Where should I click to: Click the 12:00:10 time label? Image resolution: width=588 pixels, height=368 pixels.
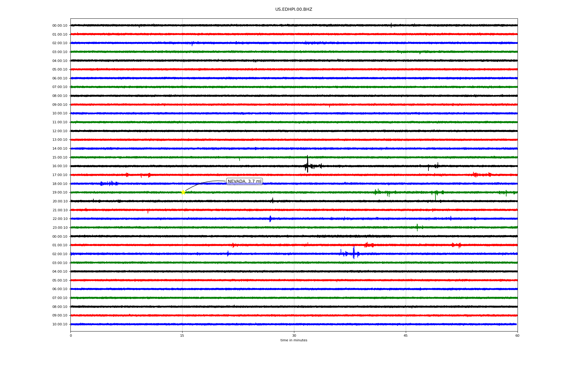coord(60,131)
